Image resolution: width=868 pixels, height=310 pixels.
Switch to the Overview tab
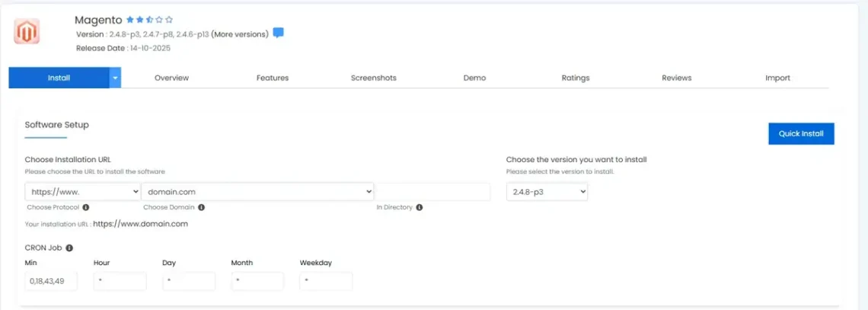coord(171,78)
